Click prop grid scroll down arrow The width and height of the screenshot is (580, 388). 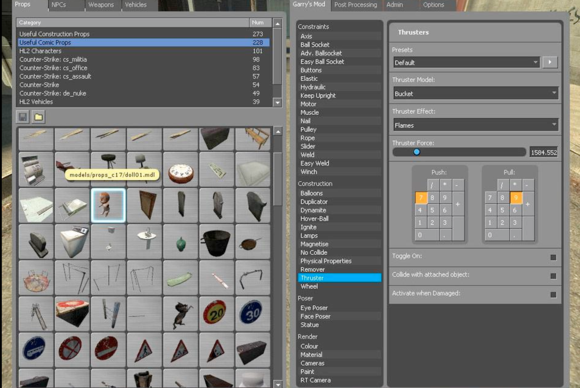point(278,384)
